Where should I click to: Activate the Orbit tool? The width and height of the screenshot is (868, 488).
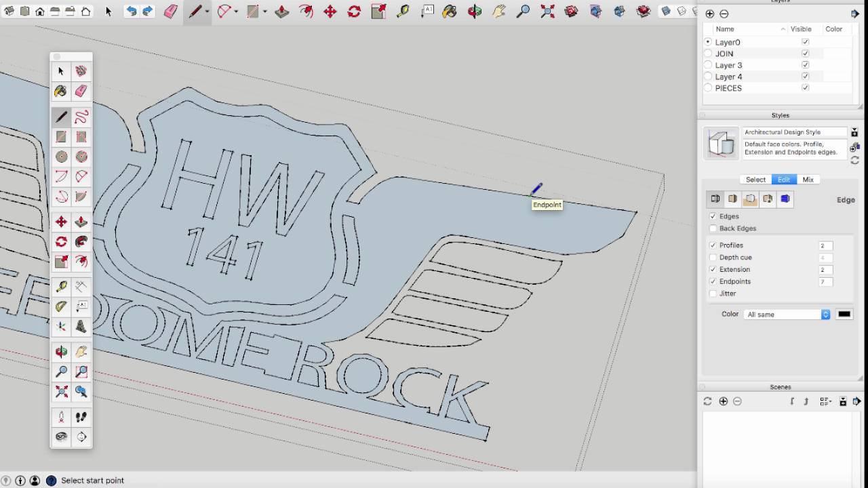pos(61,352)
